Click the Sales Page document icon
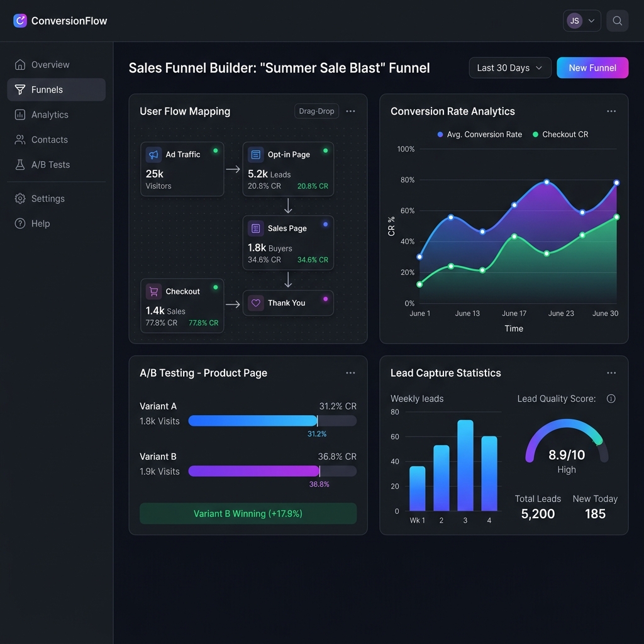The width and height of the screenshot is (644, 644). click(x=255, y=228)
